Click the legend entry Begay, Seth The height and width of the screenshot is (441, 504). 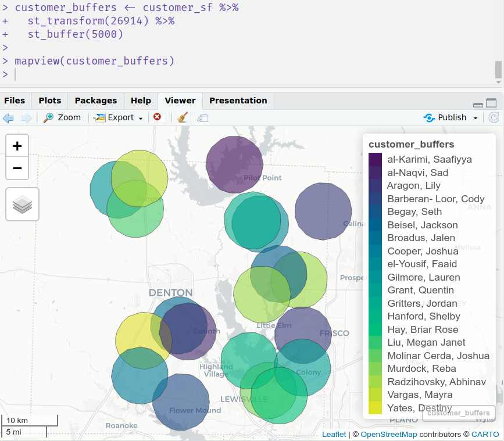click(414, 211)
